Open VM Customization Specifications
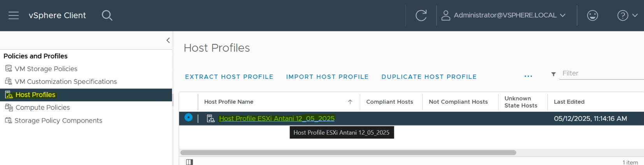 pyautogui.click(x=66, y=82)
